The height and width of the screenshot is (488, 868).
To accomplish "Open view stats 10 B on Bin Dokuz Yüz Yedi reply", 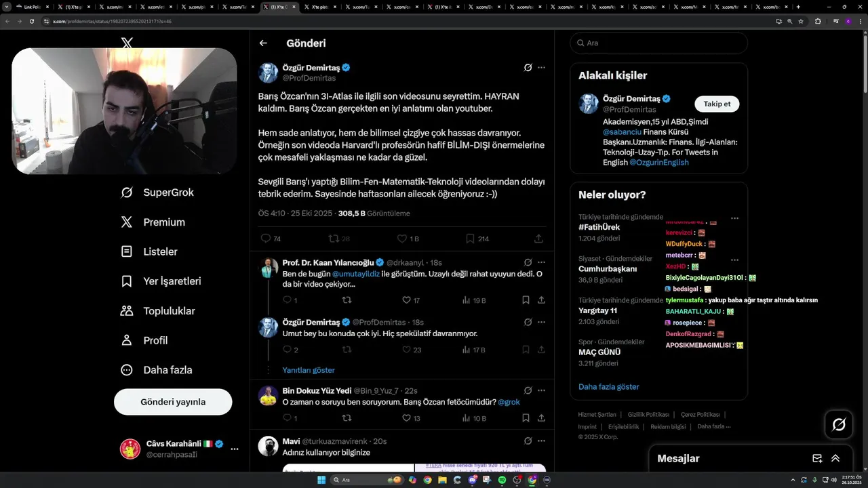I will pos(473,418).
